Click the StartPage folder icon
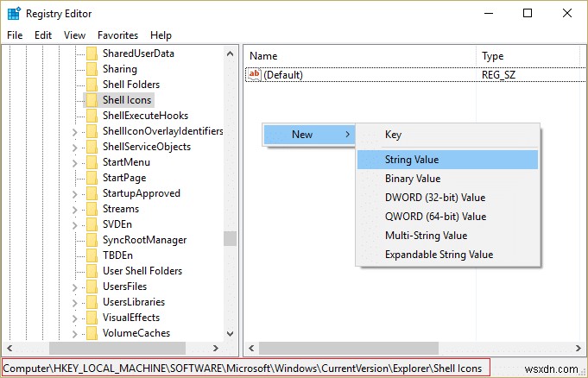 coord(92,178)
